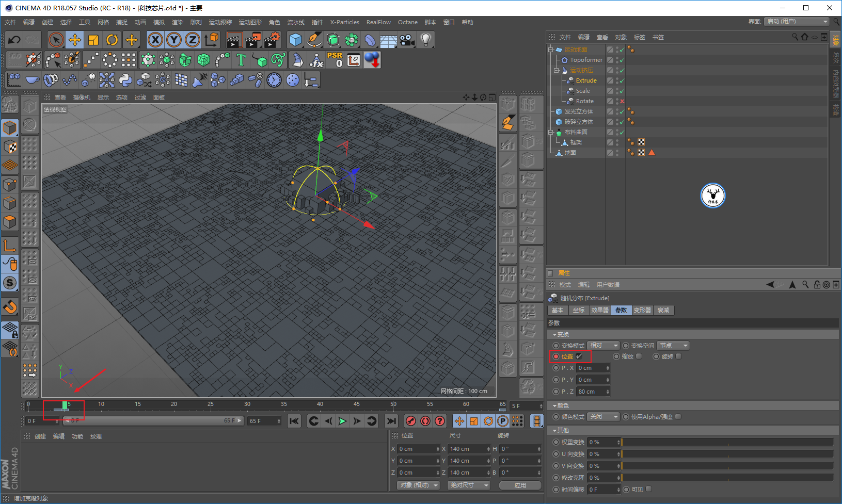This screenshot has width=842, height=504.
Task: Click the Python effector icon
Action: pyautogui.click(x=125, y=80)
